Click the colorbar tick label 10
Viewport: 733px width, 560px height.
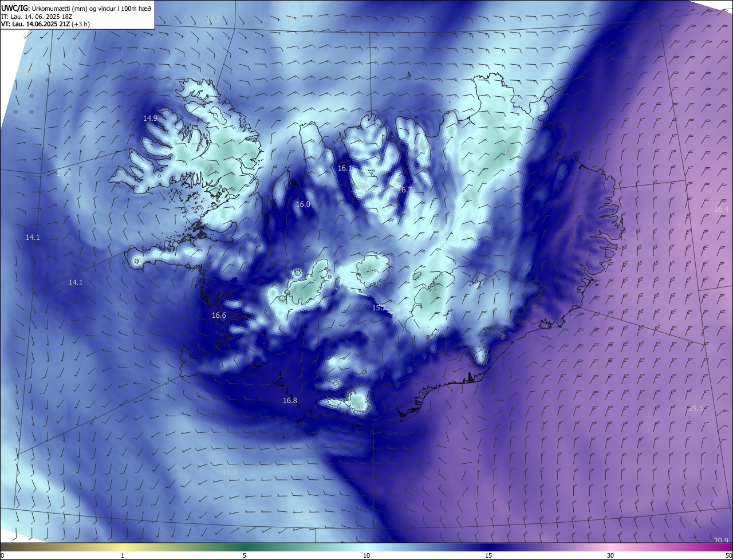366,555
